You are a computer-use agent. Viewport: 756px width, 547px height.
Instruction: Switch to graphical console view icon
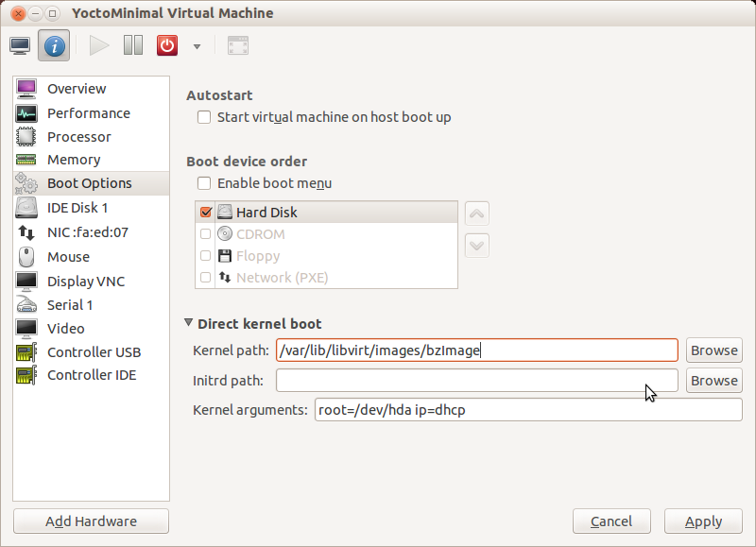pyautogui.click(x=21, y=45)
